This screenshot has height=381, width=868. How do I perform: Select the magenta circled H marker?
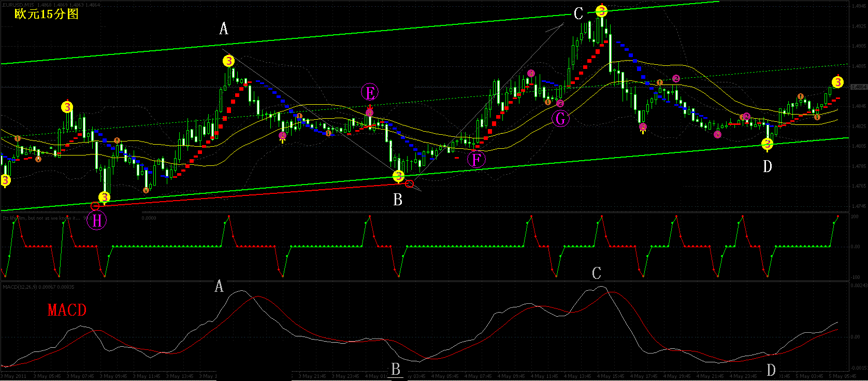tap(97, 221)
